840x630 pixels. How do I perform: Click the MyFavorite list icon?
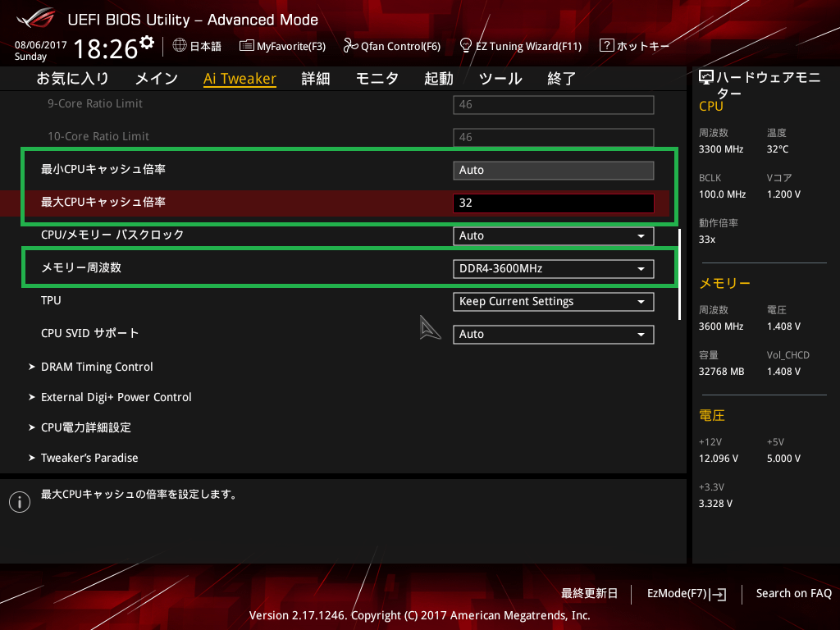pyautogui.click(x=246, y=46)
